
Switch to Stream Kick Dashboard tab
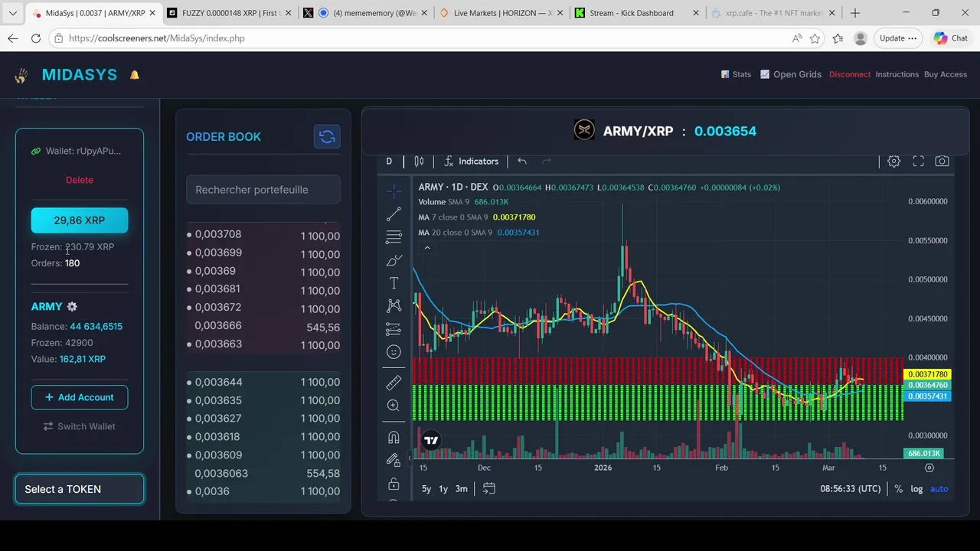click(638, 13)
